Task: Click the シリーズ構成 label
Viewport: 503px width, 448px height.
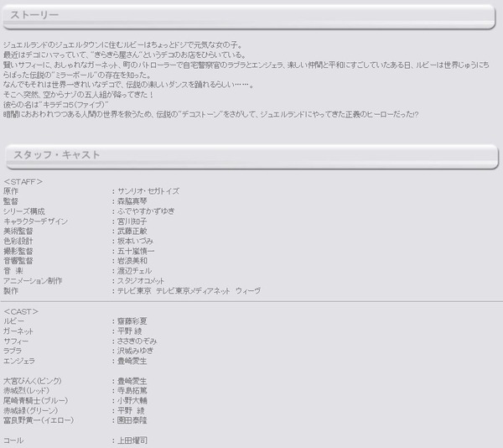Action: click(24, 211)
